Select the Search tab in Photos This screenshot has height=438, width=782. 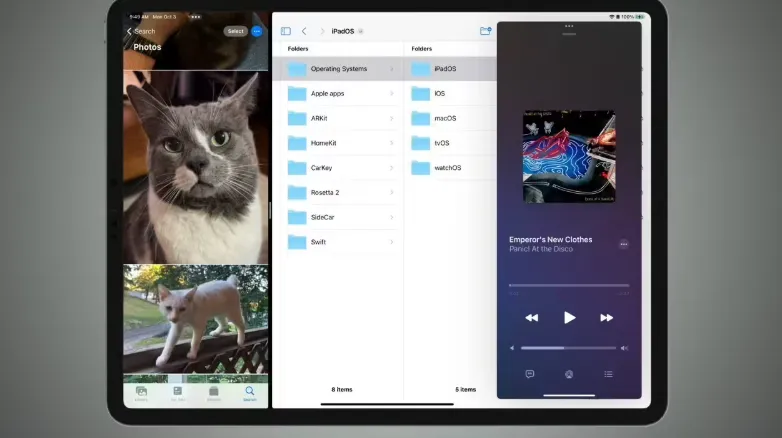[249, 394]
